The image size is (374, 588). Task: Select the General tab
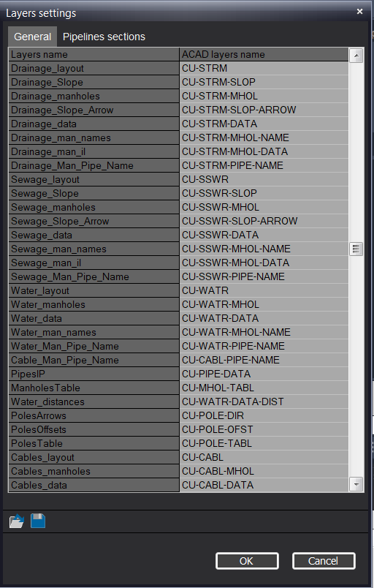pos(33,37)
